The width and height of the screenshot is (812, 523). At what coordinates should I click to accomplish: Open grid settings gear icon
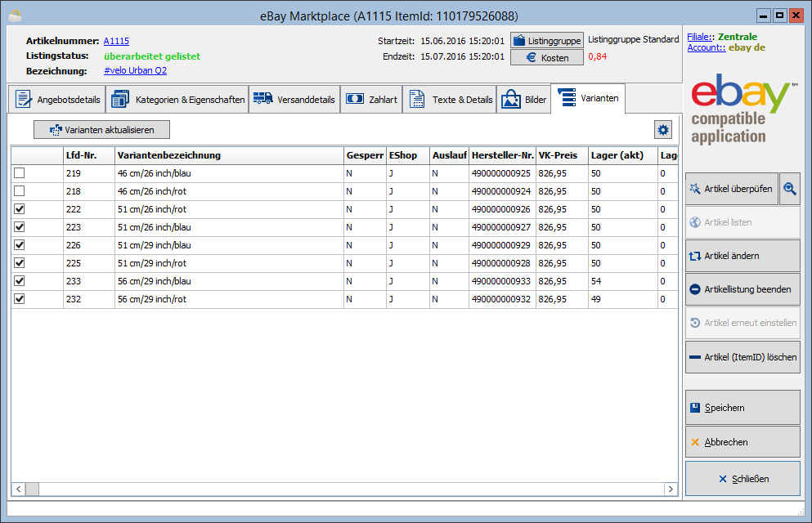click(x=663, y=130)
